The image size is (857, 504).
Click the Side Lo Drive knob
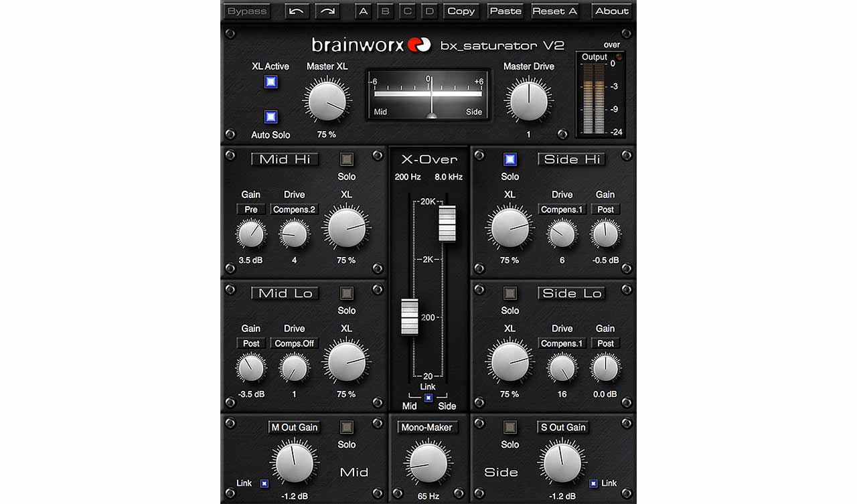pos(562,368)
